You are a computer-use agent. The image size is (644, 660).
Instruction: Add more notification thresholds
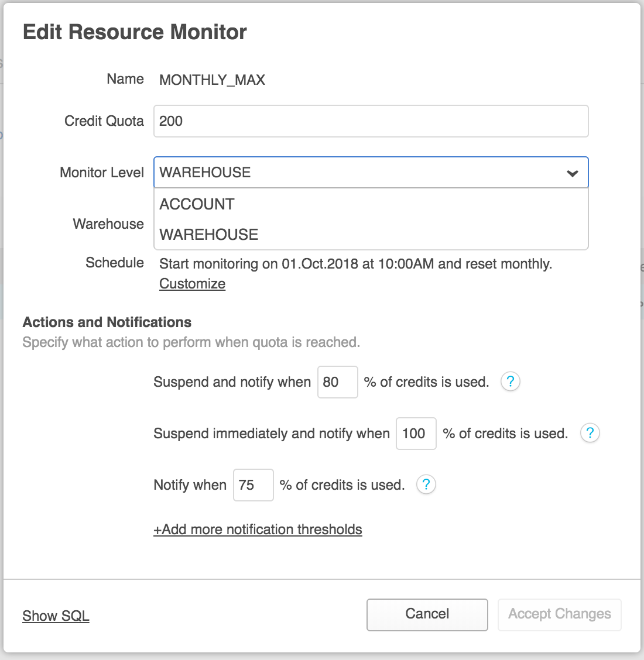(x=258, y=530)
